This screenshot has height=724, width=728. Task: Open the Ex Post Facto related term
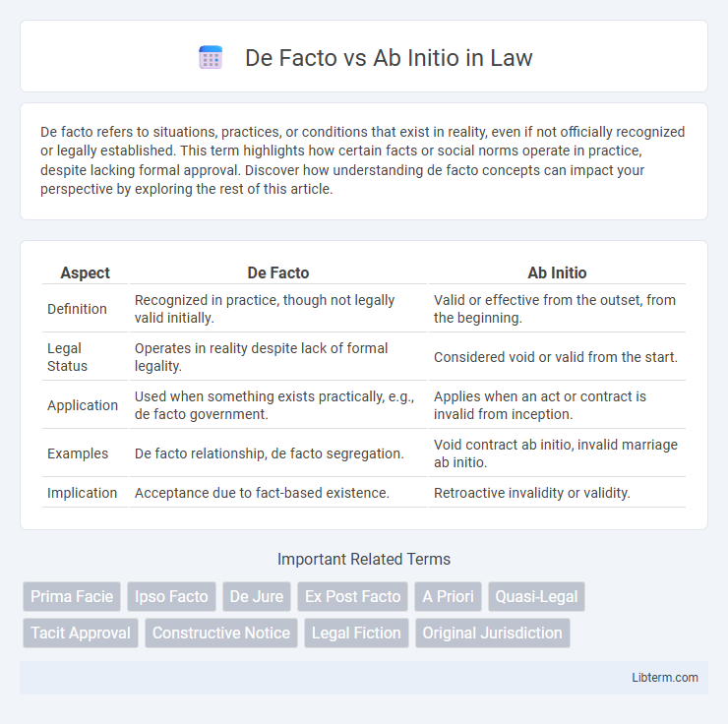[x=353, y=596]
